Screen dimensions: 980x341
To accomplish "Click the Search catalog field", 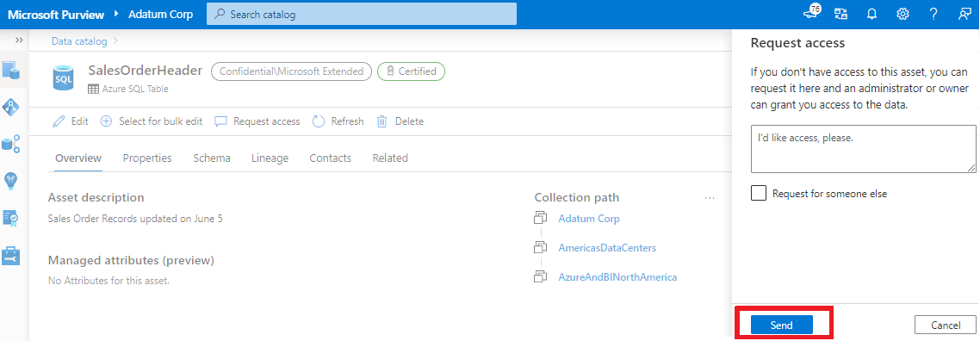I will 361,14.
